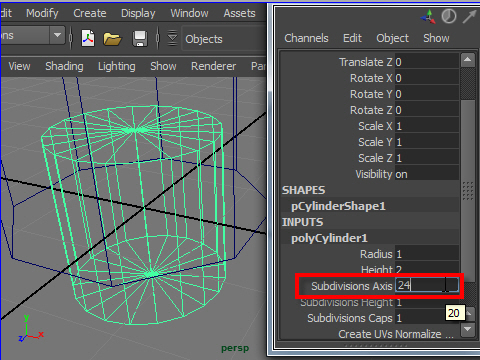
Task: Click the hyperbolic arrow icon in Channel Box
Action: (469, 17)
